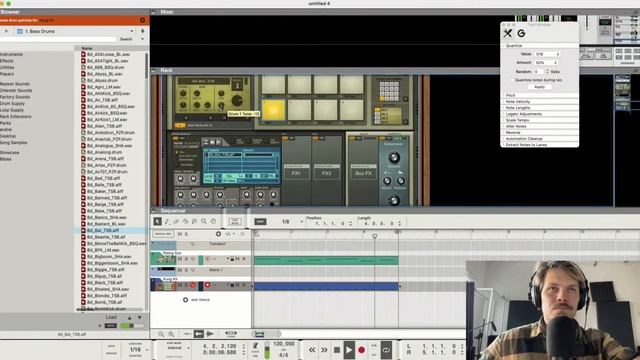Viewport: 640px width, 360px height.
Task: Select Drum Supply in Browser sidebar
Action: tap(12, 103)
